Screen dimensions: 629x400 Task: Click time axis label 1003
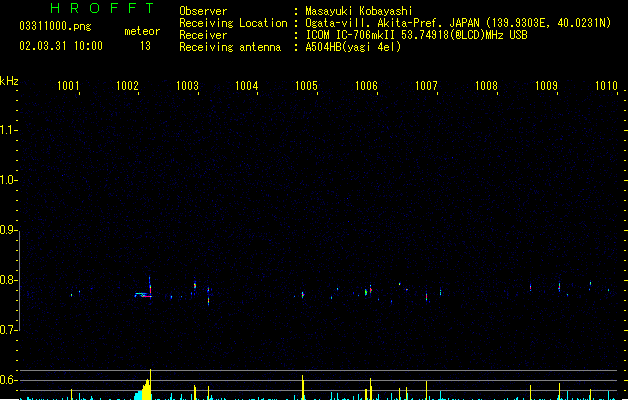click(x=187, y=85)
